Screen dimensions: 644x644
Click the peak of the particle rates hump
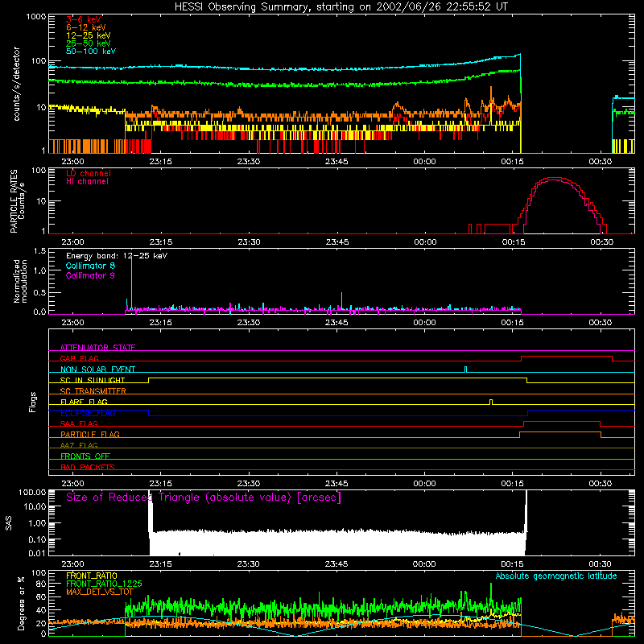click(x=555, y=178)
